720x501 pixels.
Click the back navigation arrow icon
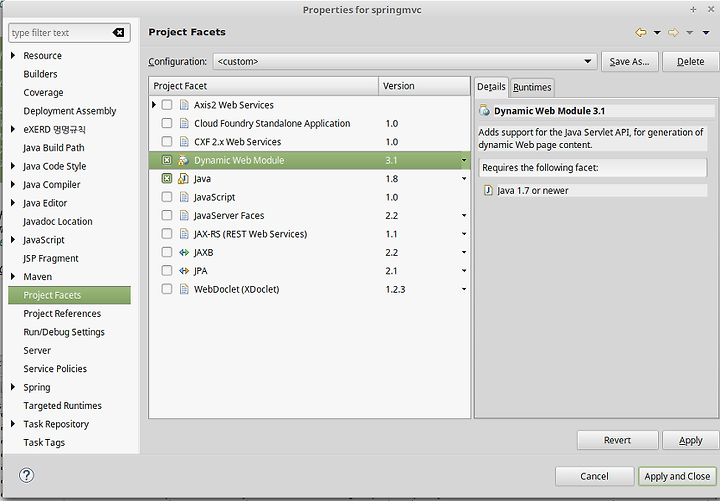(x=641, y=33)
